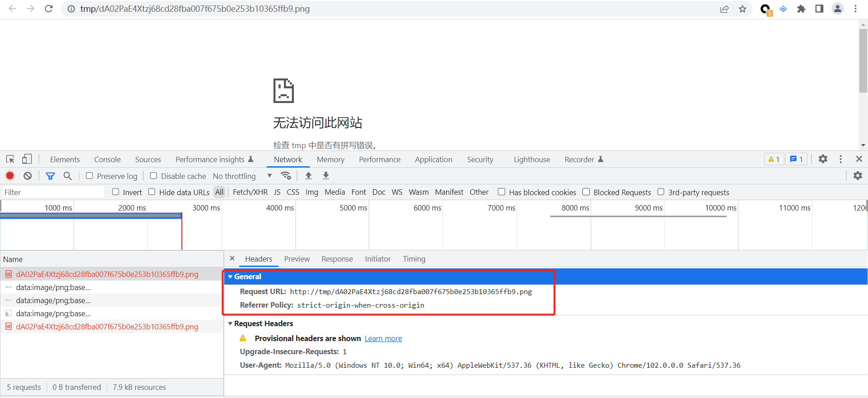Screen dimensions: 868x398
Task: Open DevTools settings gear icon
Action: click(x=823, y=159)
